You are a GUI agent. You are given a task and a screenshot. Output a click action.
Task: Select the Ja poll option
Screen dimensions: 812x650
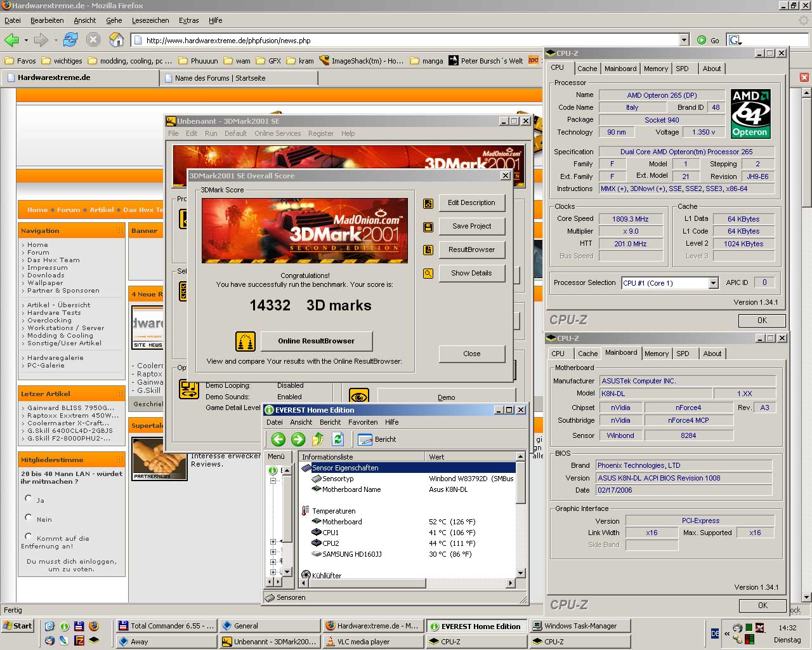click(28, 498)
